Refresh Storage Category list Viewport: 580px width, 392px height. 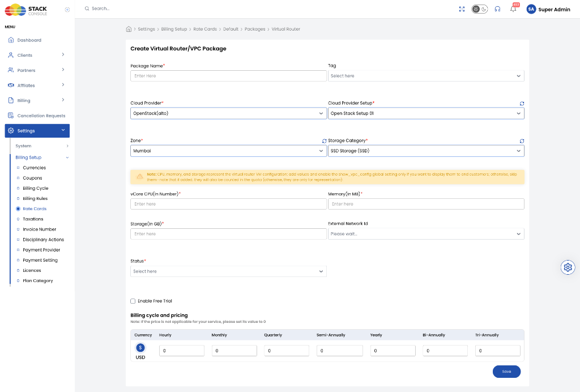coord(522,141)
